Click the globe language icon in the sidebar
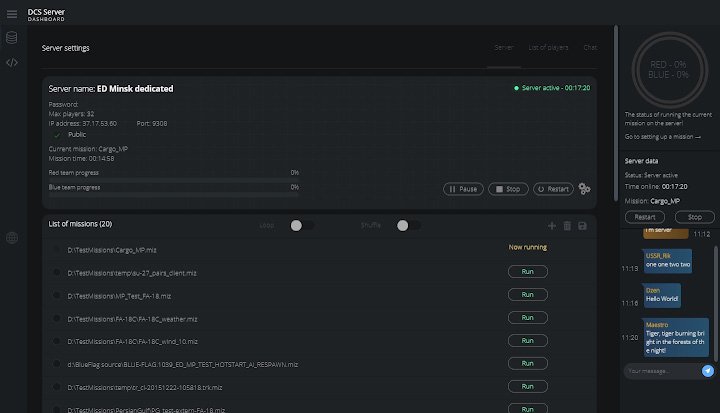Viewport: 720px width, 413px height. 12,238
